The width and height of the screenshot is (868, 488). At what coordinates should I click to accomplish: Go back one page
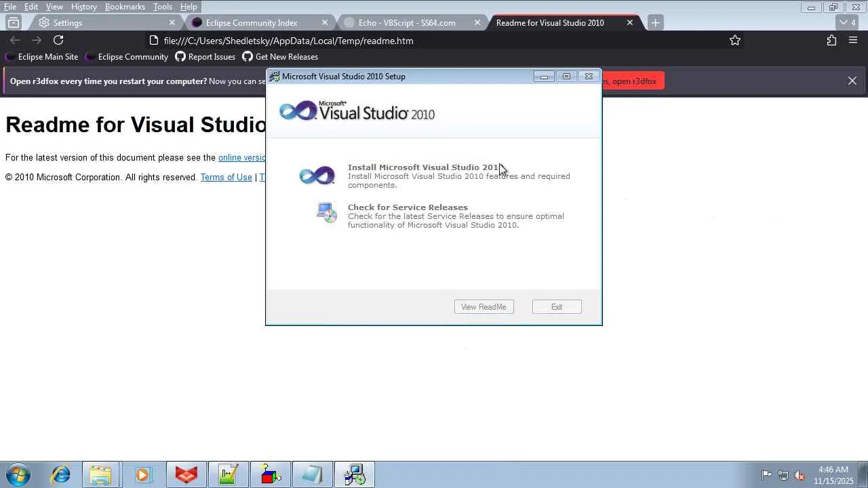coord(15,41)
